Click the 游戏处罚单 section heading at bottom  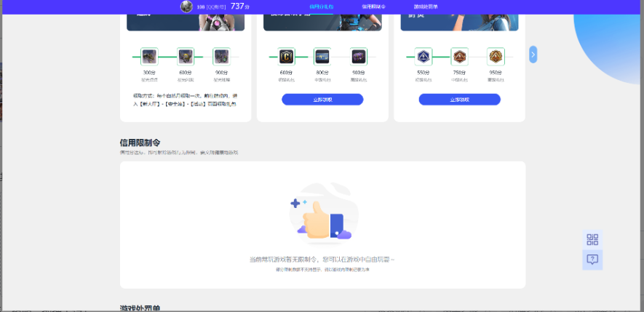(140, 308)
